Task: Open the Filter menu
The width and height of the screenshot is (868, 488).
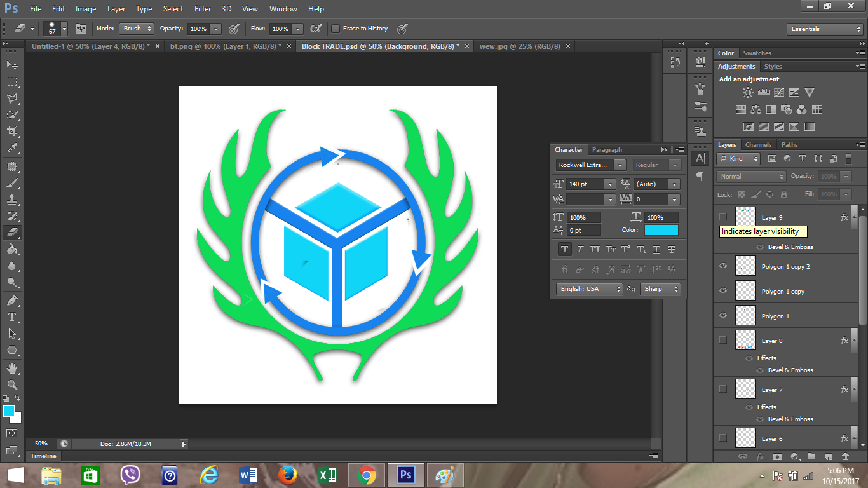Action: click(x=203, y=9)
